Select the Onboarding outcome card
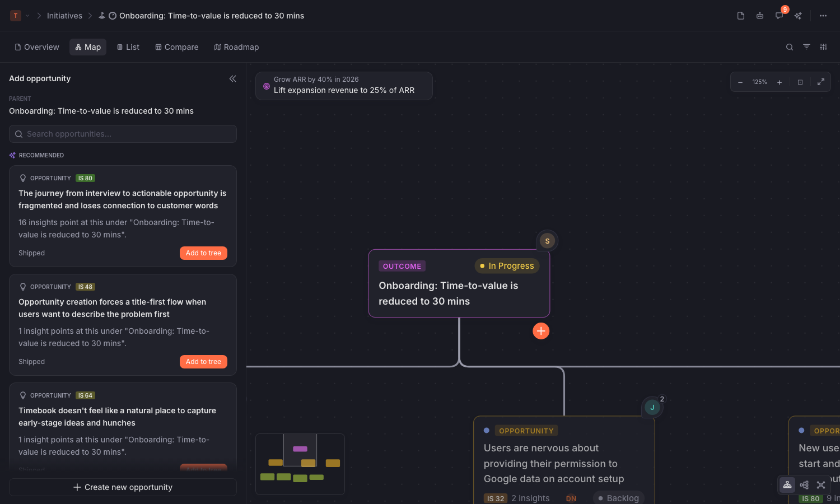Image resolution: width=840 pixels, height=504 pixels. point(459,283)
